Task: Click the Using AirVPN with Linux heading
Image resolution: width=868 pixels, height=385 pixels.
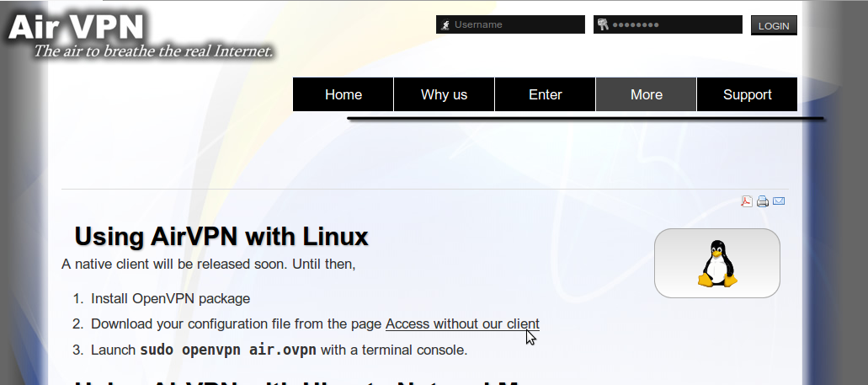Action: [x=221, y=236]
